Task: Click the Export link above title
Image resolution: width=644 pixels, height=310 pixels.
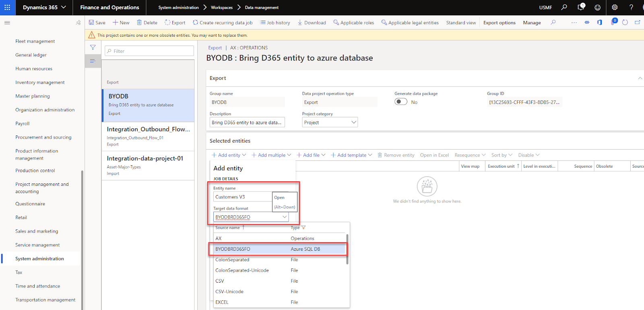Action: click(x=215, y=48)
